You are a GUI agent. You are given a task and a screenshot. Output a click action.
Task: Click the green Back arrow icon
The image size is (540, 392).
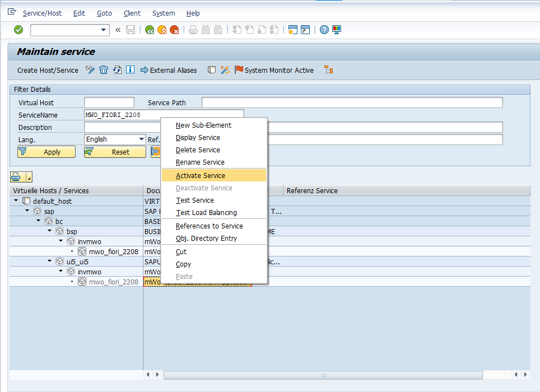pos(150,30)
